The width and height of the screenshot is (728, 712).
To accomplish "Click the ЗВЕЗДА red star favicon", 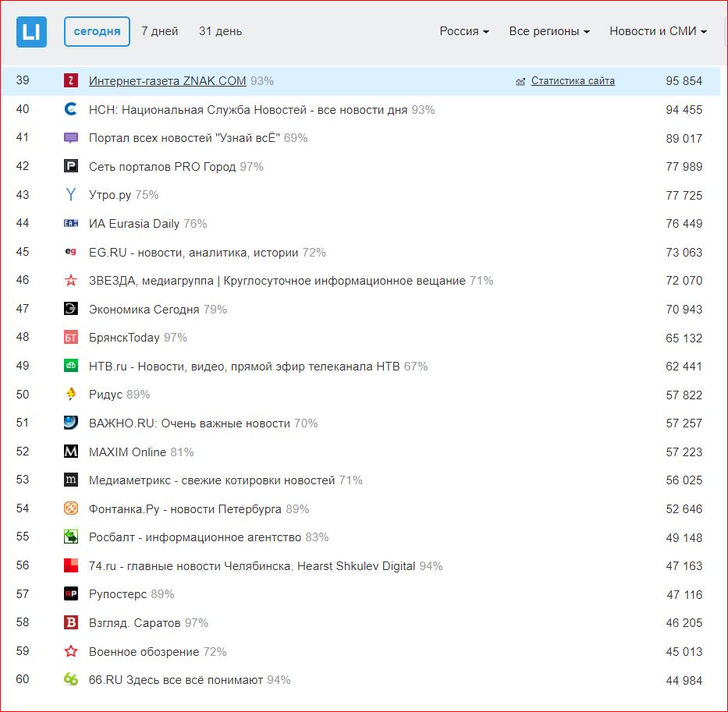I will click(71, 281).
